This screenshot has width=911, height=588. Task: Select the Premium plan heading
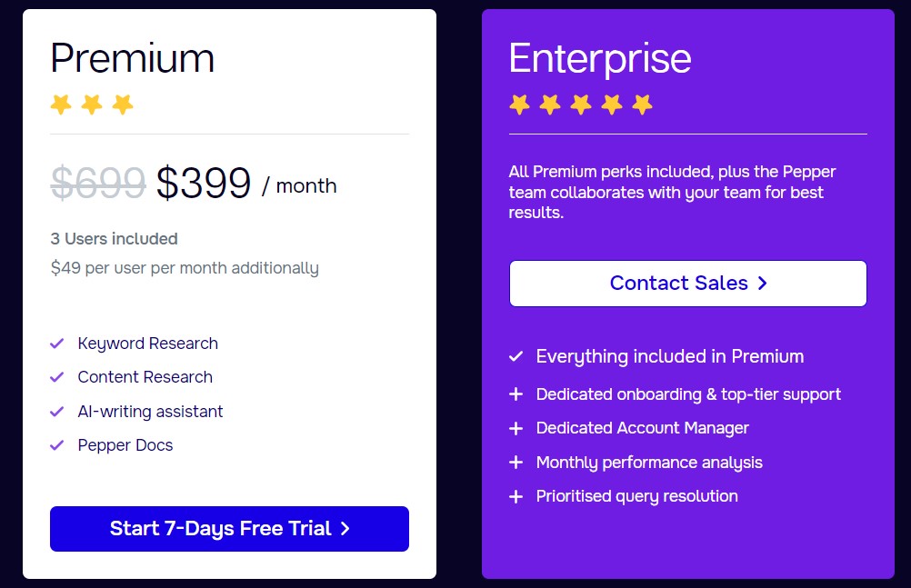pyautogui.click(x=133, y=58)
